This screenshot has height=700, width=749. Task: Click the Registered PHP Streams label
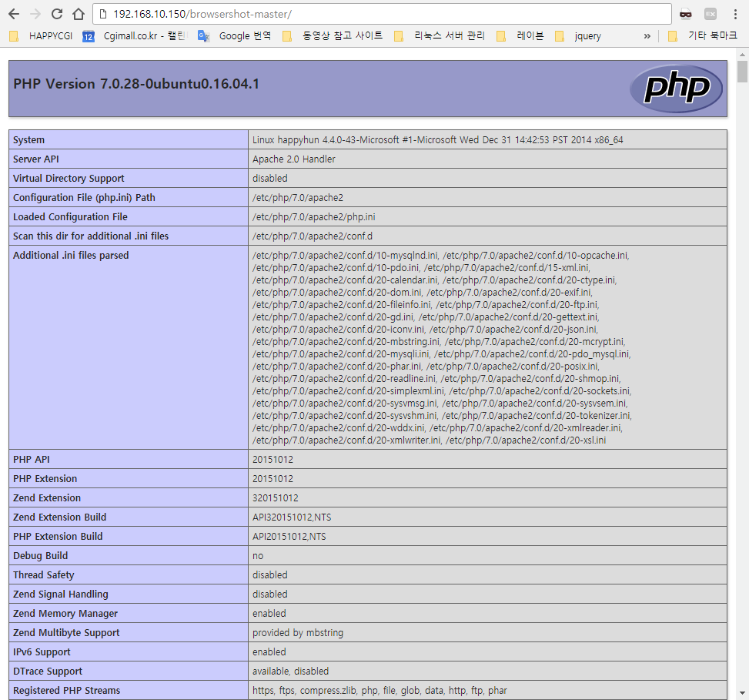(66, 691)
